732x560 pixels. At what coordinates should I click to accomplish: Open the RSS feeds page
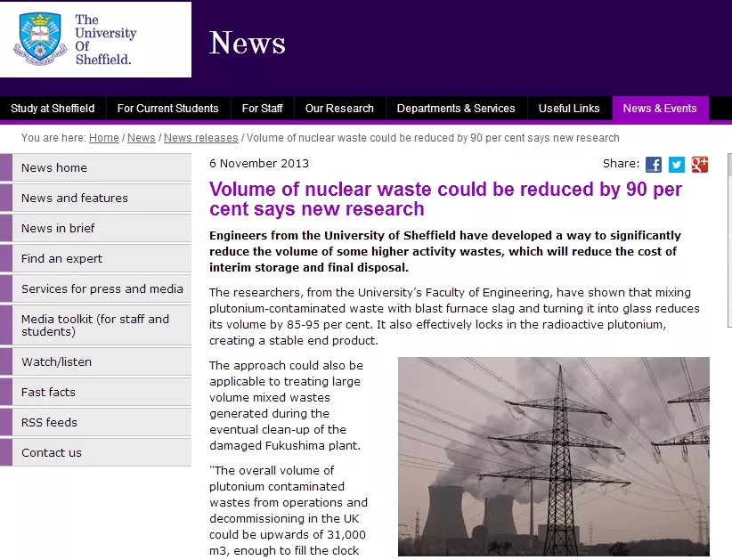(95, 422)
